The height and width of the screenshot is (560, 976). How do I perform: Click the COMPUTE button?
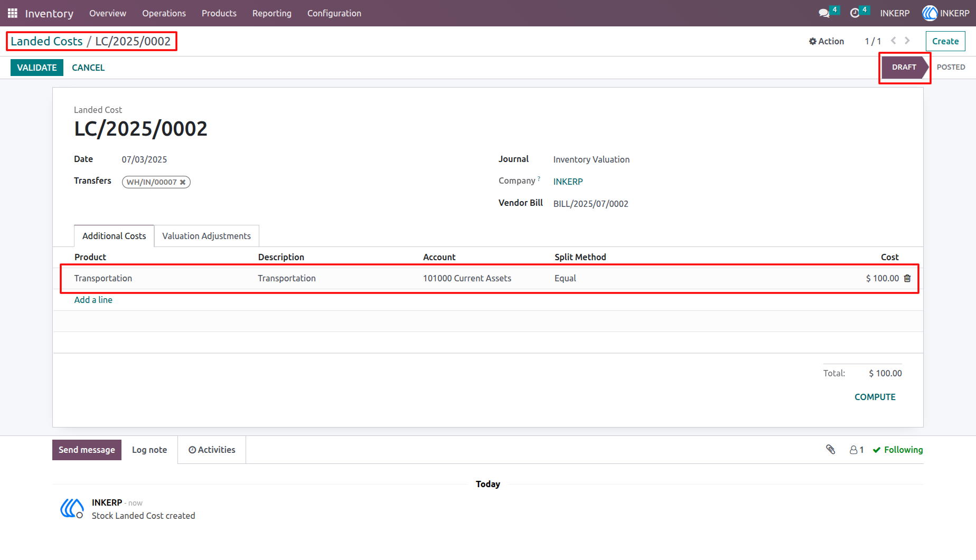click(875, 397)
